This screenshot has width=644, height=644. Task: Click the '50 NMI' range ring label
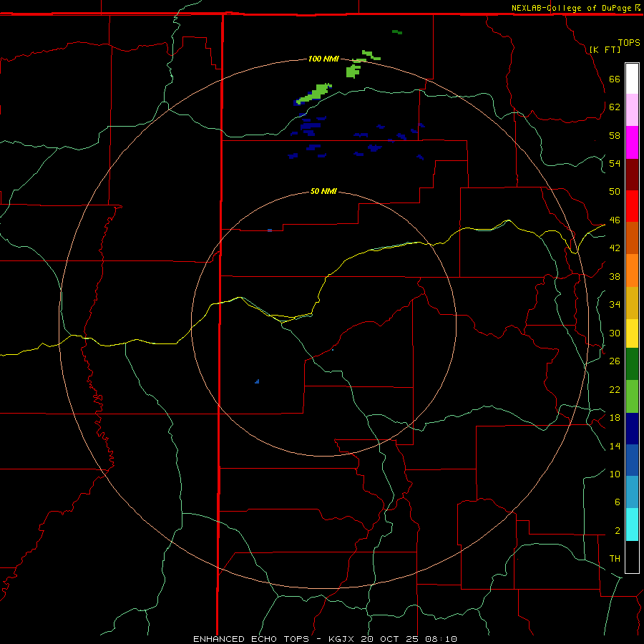pos(323,191)
